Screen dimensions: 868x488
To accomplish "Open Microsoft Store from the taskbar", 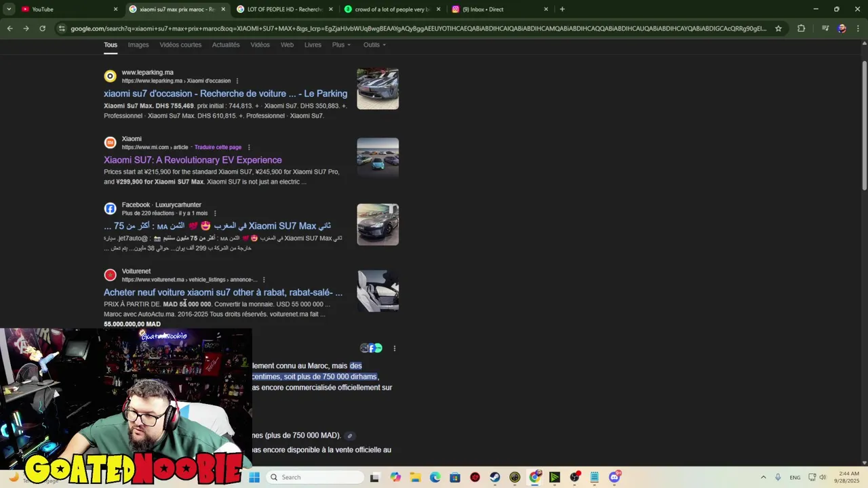I will point(455,477).
